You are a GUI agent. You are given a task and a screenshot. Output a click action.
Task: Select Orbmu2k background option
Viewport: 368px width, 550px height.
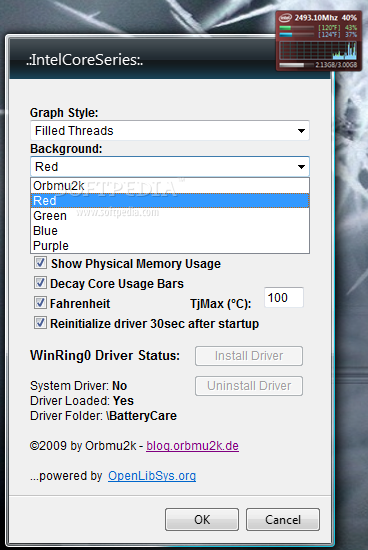(170, 186)
